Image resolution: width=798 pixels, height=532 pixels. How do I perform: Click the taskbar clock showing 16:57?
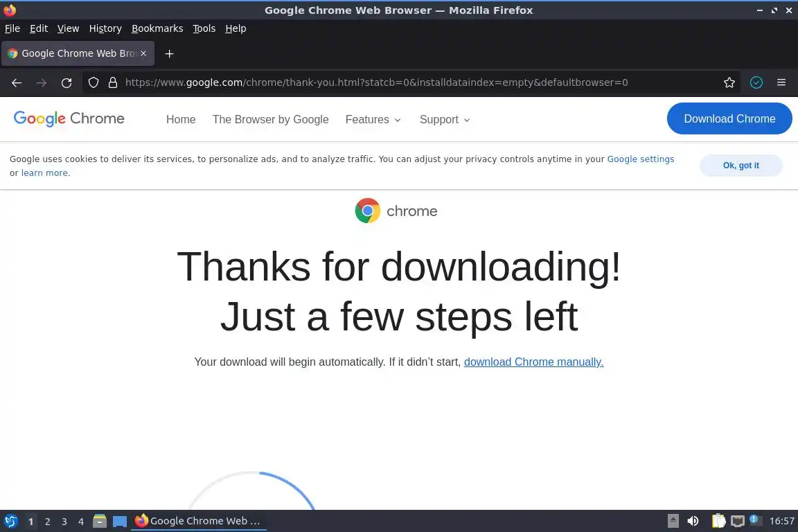781,521
